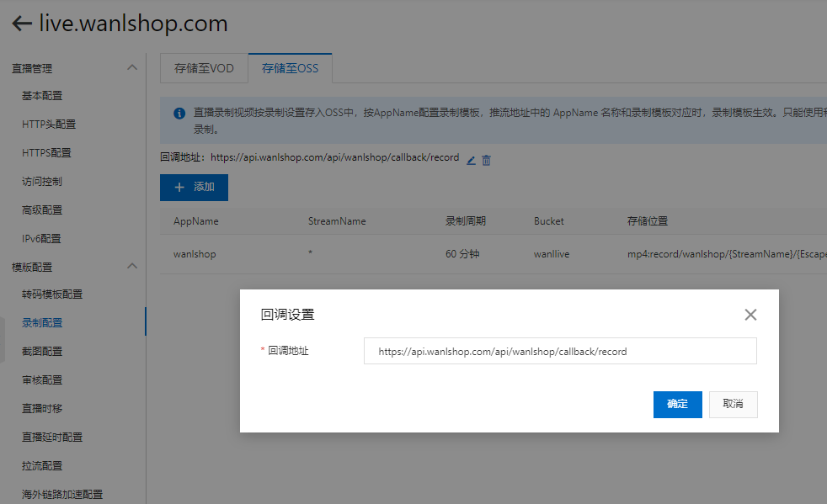Open 基本配置 in the sidebar

coord(42,96)
